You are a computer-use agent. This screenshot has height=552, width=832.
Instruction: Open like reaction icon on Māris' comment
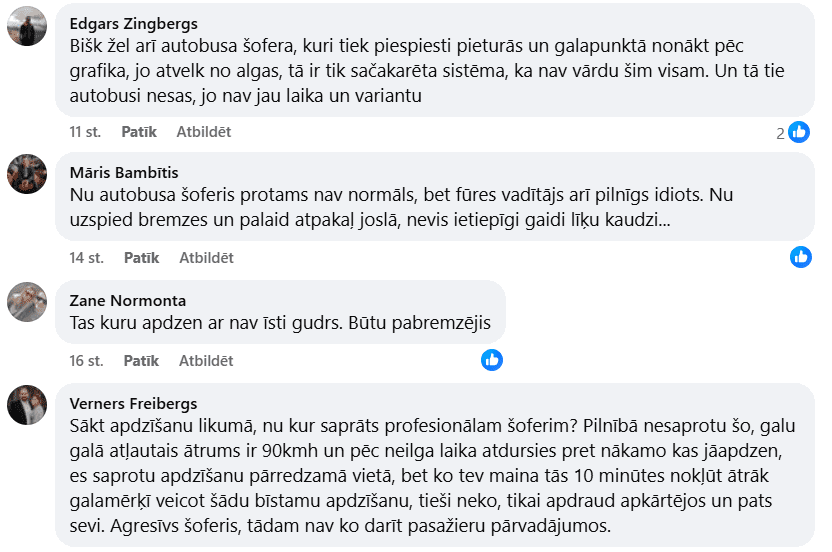(801, 257)
